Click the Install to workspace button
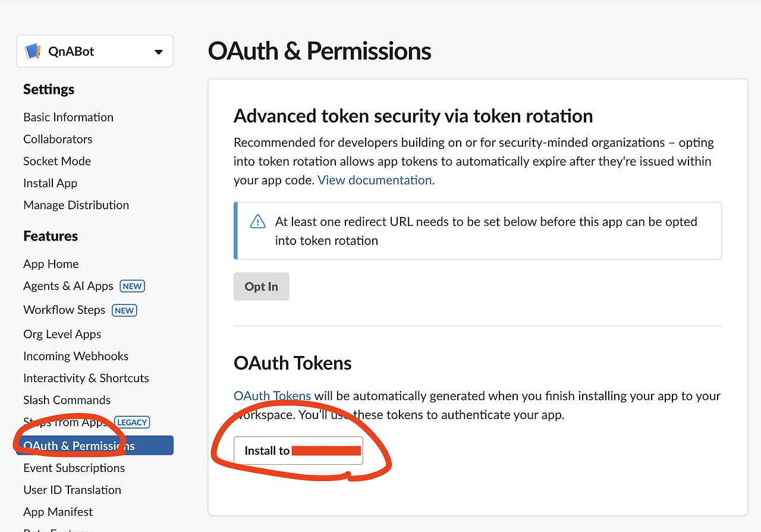The height and width of the screenshot is (532, 761). 298,451
